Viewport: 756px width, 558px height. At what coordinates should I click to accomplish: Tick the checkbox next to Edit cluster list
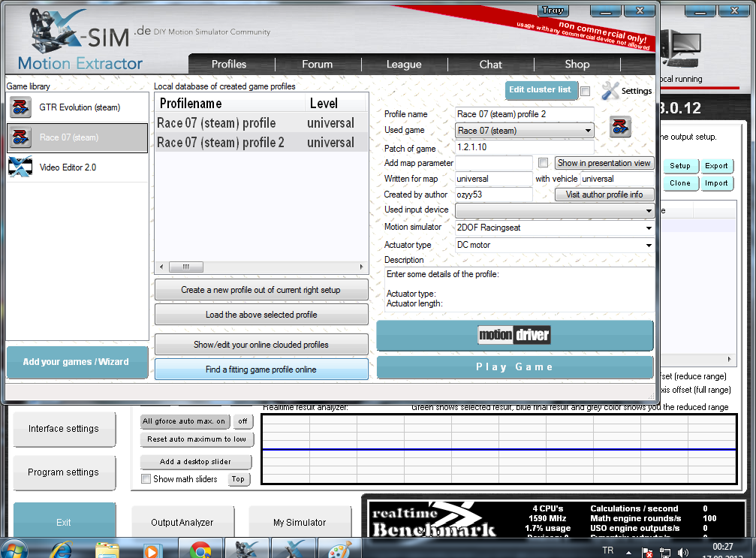[586, 91]
